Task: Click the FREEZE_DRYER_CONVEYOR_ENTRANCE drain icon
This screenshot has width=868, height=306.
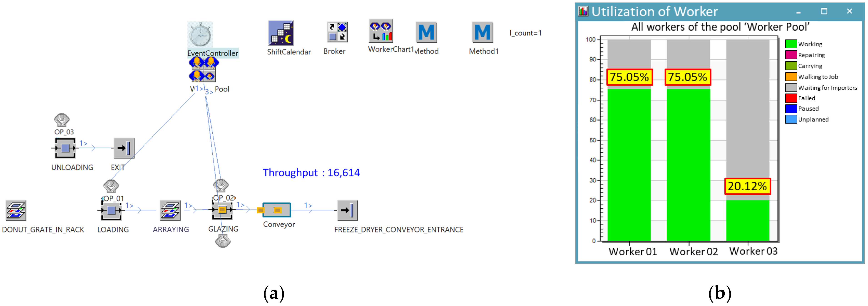Action: [x=347, y=210]
